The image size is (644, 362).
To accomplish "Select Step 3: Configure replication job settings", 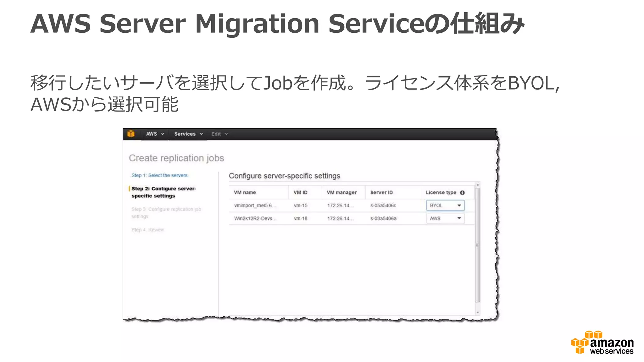I will [x=166, y=213].
